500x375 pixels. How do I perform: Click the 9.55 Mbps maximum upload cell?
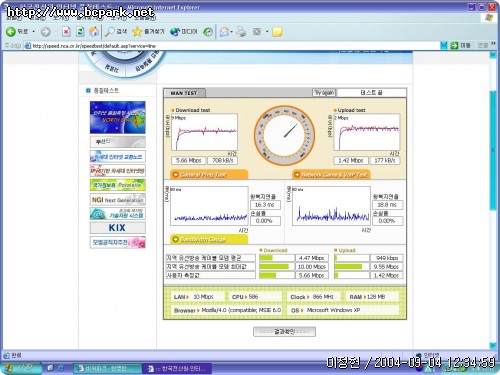[x=386, y=267]
